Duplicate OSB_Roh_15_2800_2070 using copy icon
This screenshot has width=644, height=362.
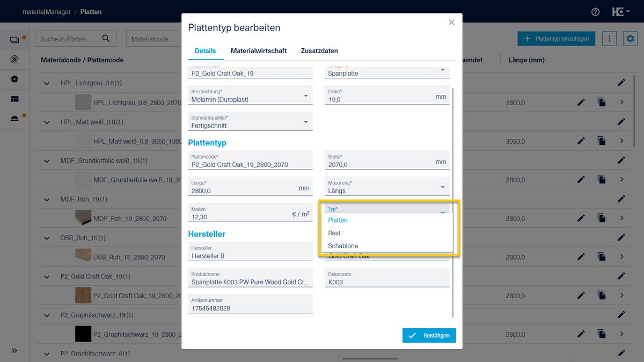(x=601, y=257)
